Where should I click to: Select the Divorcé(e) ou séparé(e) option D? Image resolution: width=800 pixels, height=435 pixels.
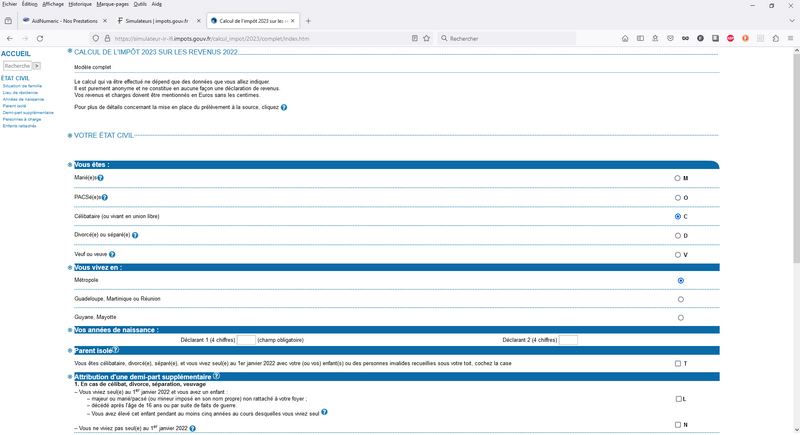point(678,236)
